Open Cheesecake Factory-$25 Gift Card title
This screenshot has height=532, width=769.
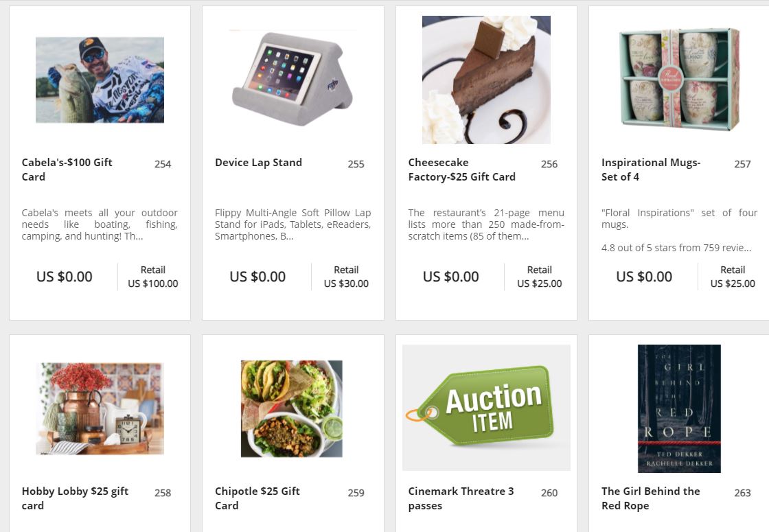click(461, 170)
